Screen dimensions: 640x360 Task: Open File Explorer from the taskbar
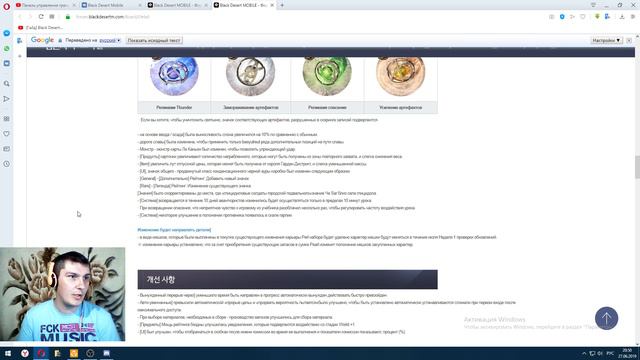click(58, 353)
